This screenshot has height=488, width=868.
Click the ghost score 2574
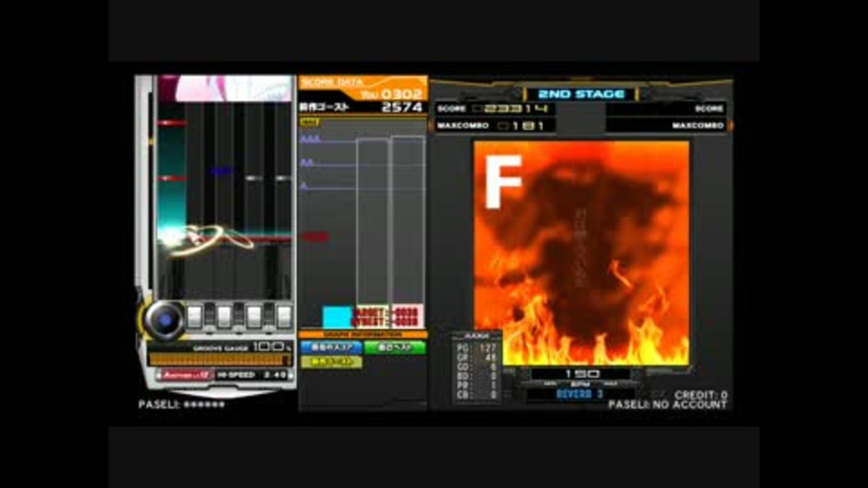click(x=402, y=108)
